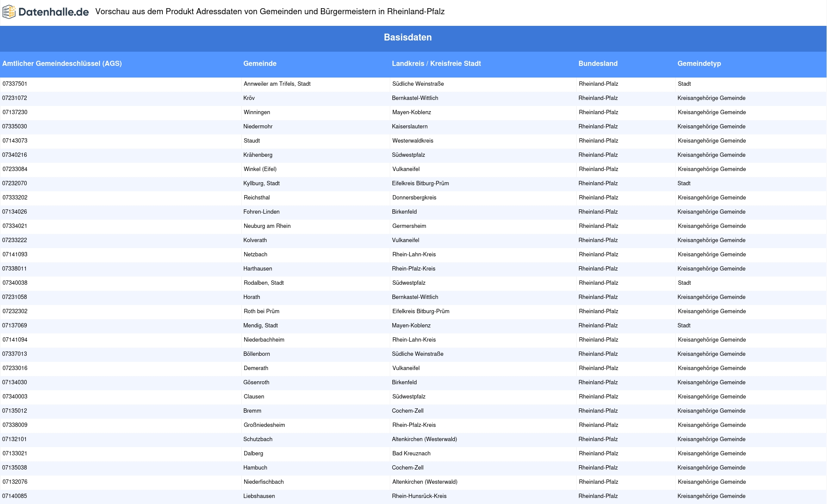Click AGS value 07232070
827x504 pixels.
pyautogui.click(x=15, y=184)
